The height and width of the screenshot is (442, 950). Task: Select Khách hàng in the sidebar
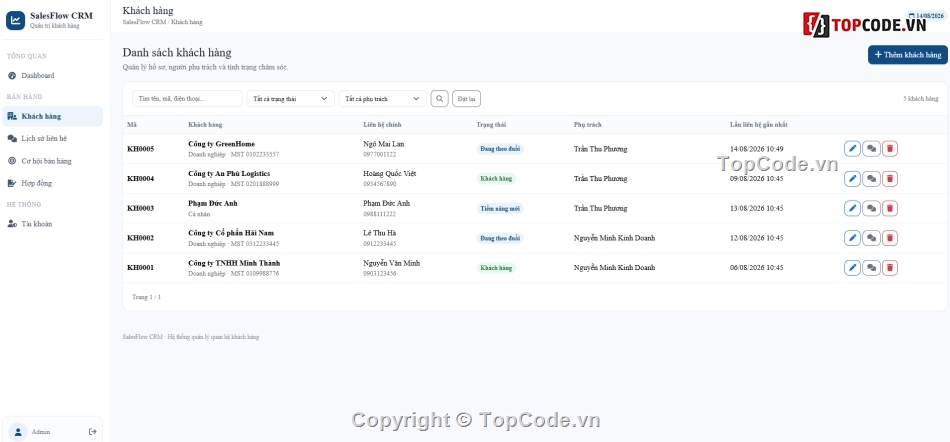point(52,116)
